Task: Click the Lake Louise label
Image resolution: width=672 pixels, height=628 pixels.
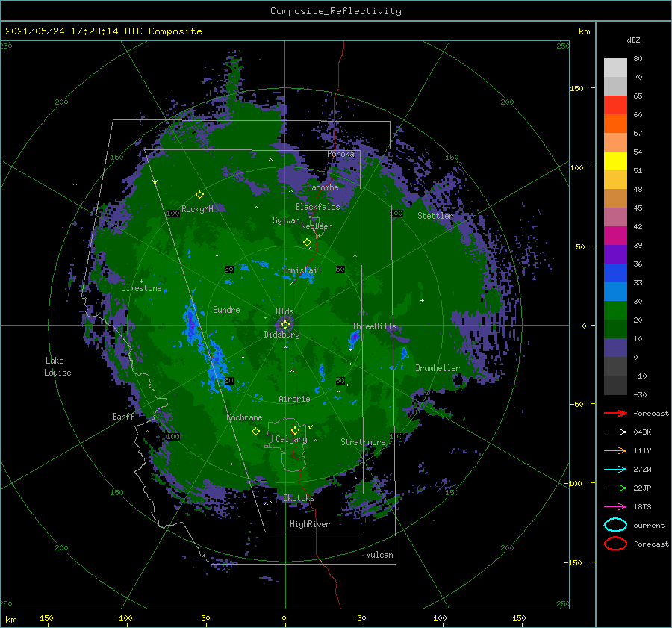Action: (x=57, y=367)
